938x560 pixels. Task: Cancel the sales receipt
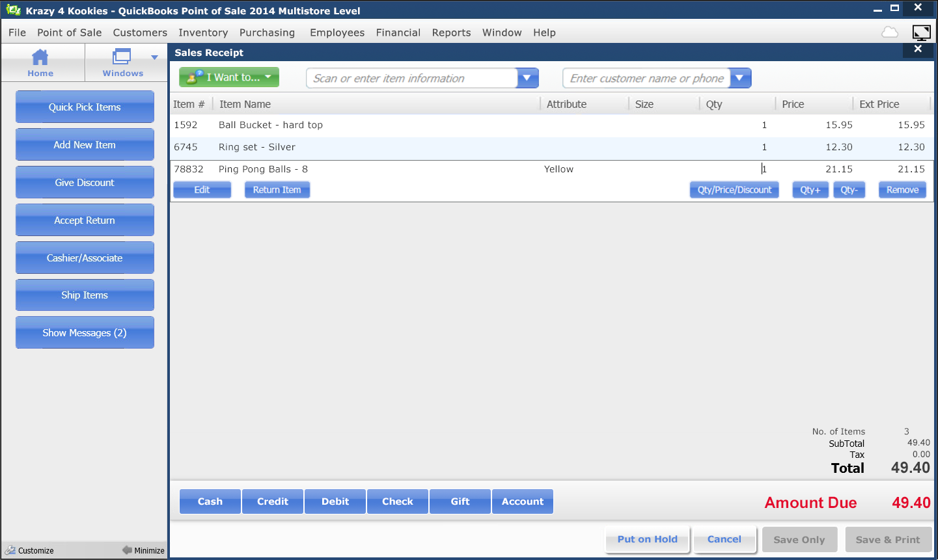click(724, 539)
